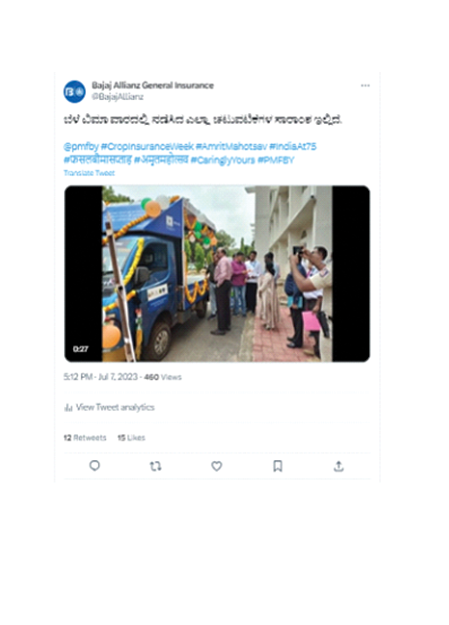View the 12 Retweets list
Viewport: 449px width, 625px height.
(85, 438)
